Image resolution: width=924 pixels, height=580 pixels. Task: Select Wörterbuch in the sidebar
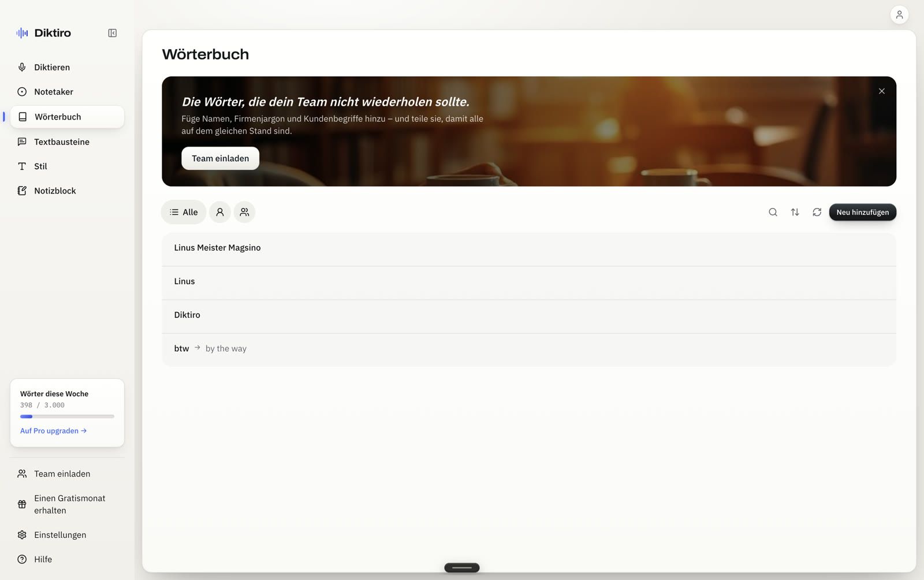pyautogui.click(x=67, y=117)
